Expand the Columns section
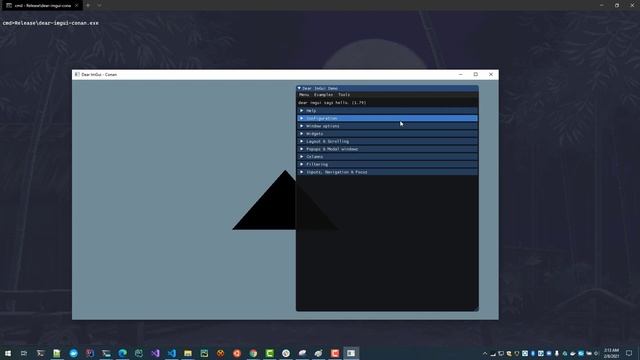The image size is (640, 360). pyautogui.click(x=387, y=157)
